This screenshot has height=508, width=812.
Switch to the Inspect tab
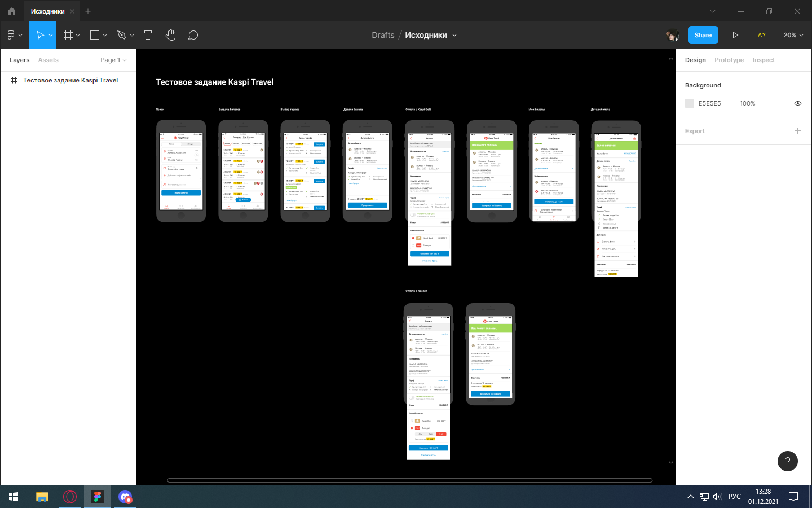point(764,60)
